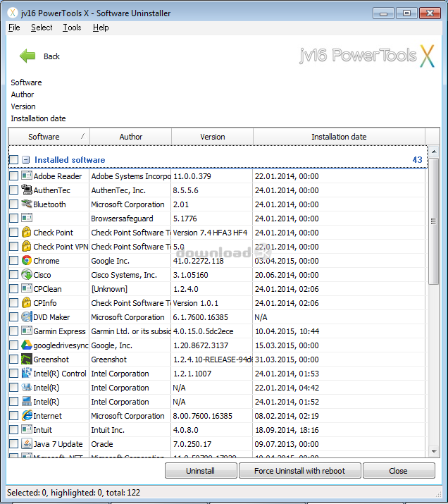Click the list scroll up arrow

click(433, 151)
